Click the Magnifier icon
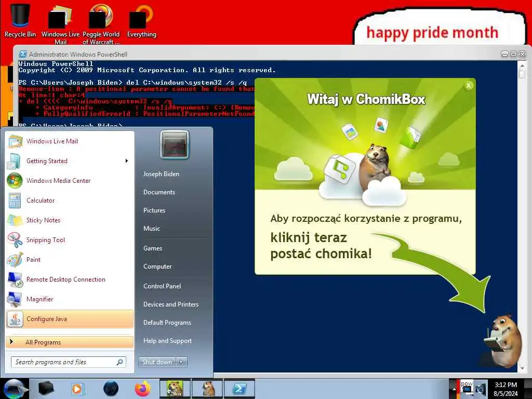Screen dimensions: 532x399 pyautogui.click(x=15, y=299)
